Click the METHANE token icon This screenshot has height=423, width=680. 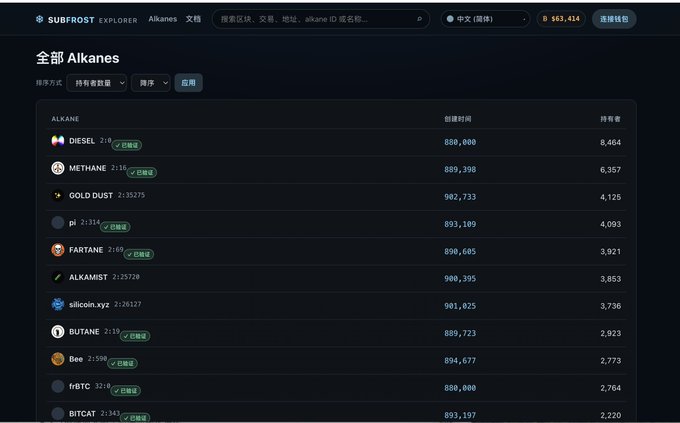point(58,168)
